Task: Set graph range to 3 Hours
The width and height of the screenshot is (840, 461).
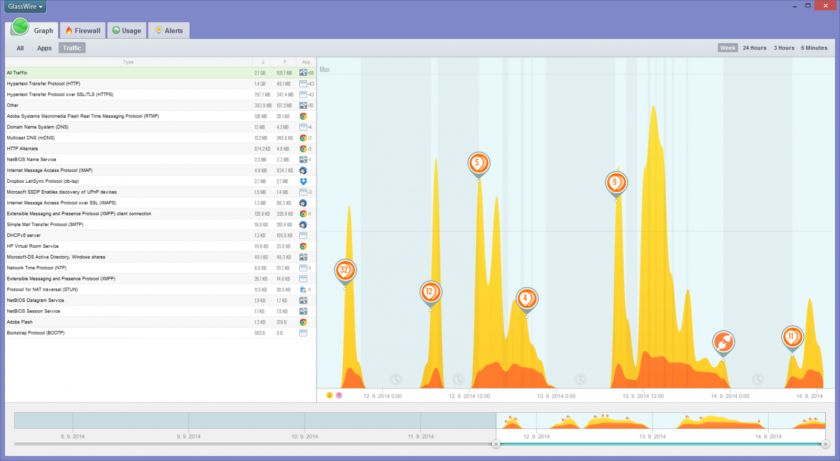Action: [784, 48]
